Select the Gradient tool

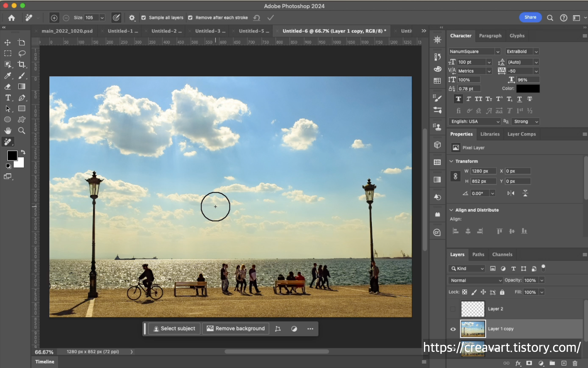[22, 87]
